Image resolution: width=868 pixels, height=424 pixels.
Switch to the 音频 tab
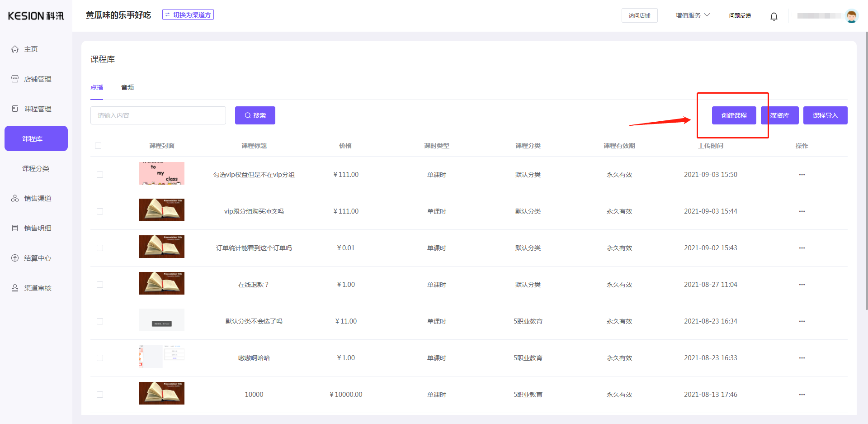click(x=127, y=87)
